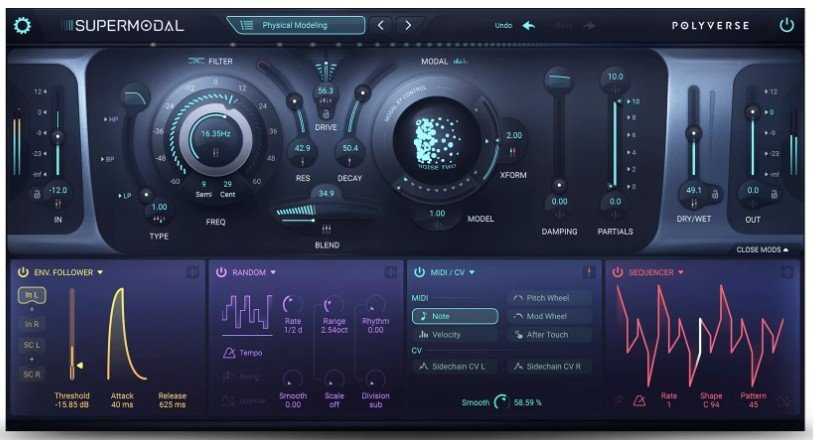
Task: Select the LP filter type
Action: coord(124,195)
